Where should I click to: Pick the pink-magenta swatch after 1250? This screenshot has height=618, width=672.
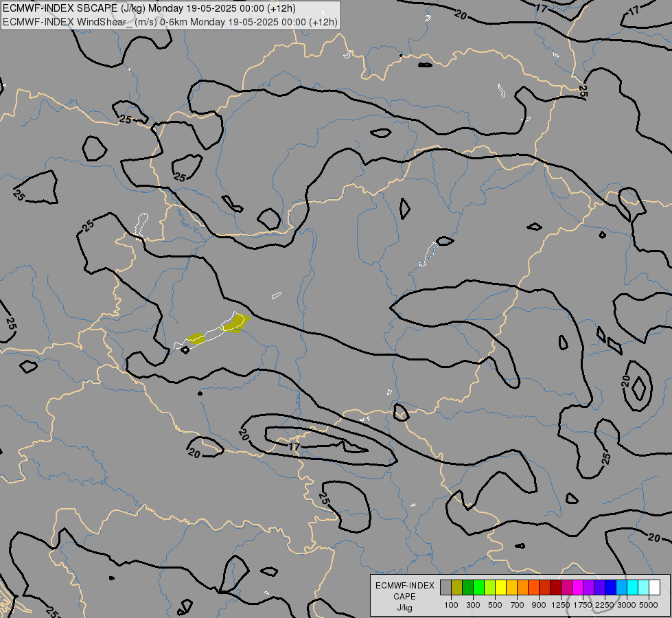coord(566,588)
